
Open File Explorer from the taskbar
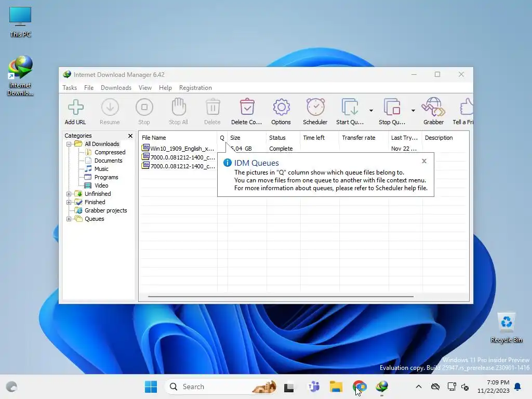(x=336, y=387)
